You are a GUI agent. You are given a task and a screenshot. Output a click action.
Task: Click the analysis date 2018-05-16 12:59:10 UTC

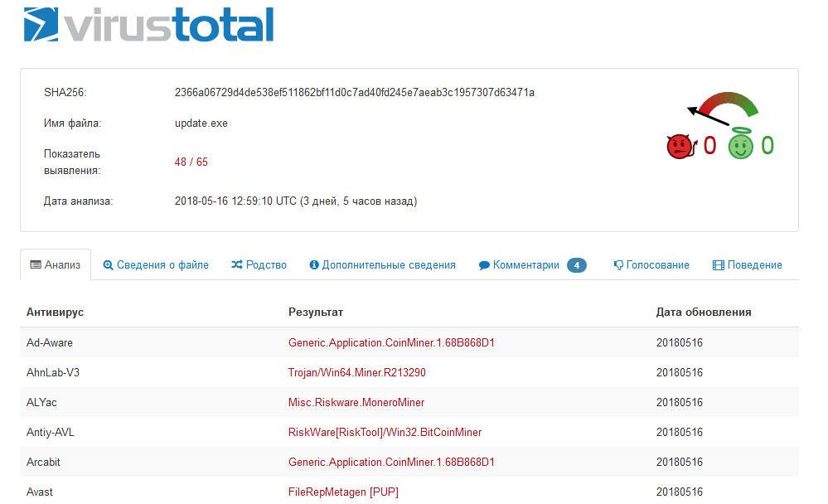[x=296, y=201]
